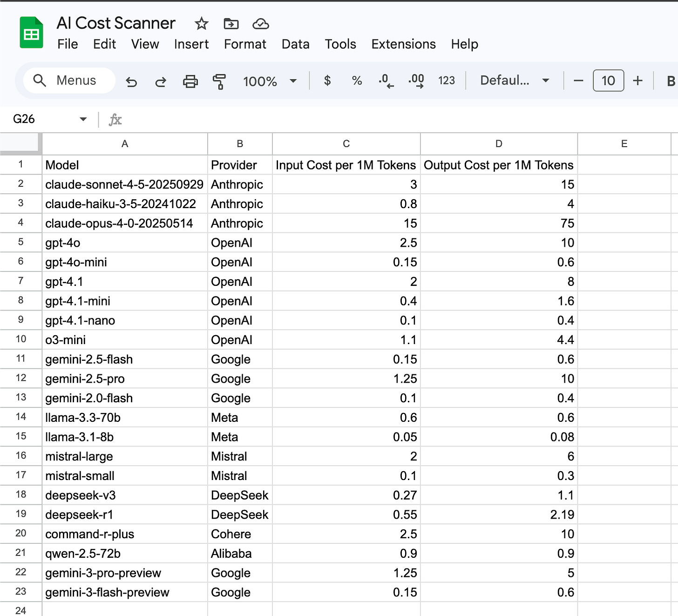Open the Default font dropdown
678x616 pixels.
tap(515, 81)
